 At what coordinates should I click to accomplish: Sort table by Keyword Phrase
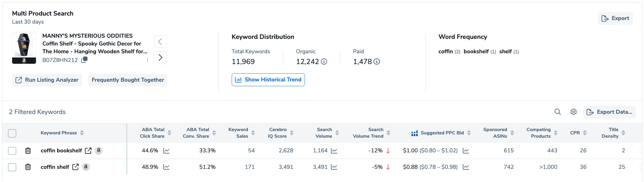82,133
